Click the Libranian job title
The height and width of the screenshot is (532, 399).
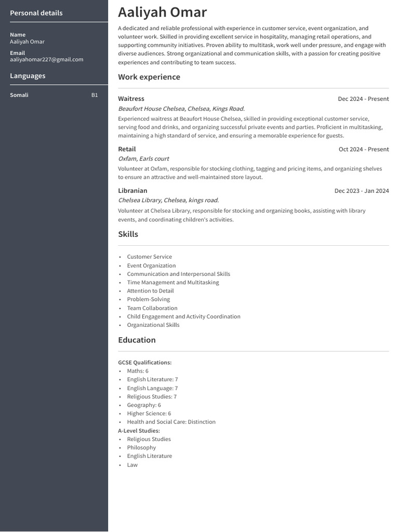coord(132,191)
